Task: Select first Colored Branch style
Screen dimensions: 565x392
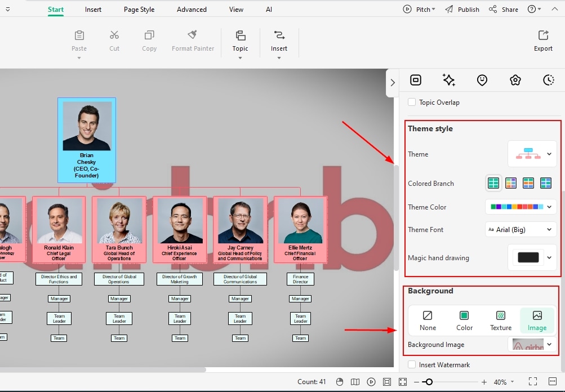Action: click(x=493, y=183)
